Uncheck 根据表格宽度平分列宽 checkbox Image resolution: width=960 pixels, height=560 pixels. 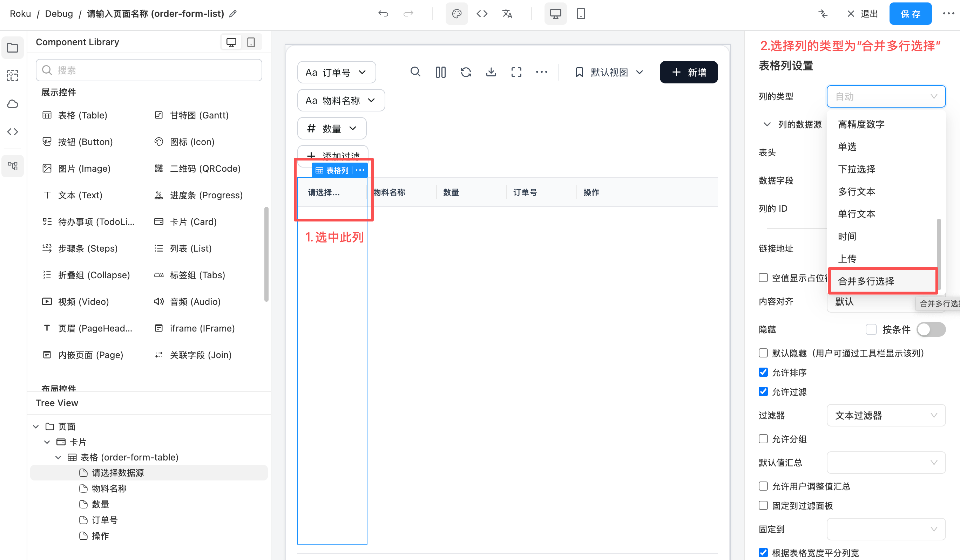click(x=763, y=553)
